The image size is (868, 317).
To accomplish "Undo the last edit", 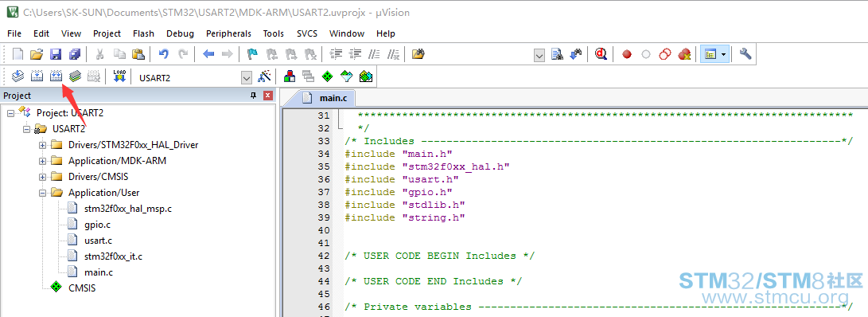I will [x=163, y=54].
